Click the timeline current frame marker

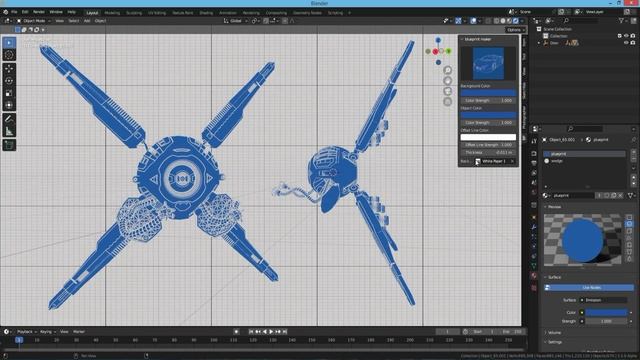pyautogui.click(x=19, y=340)
